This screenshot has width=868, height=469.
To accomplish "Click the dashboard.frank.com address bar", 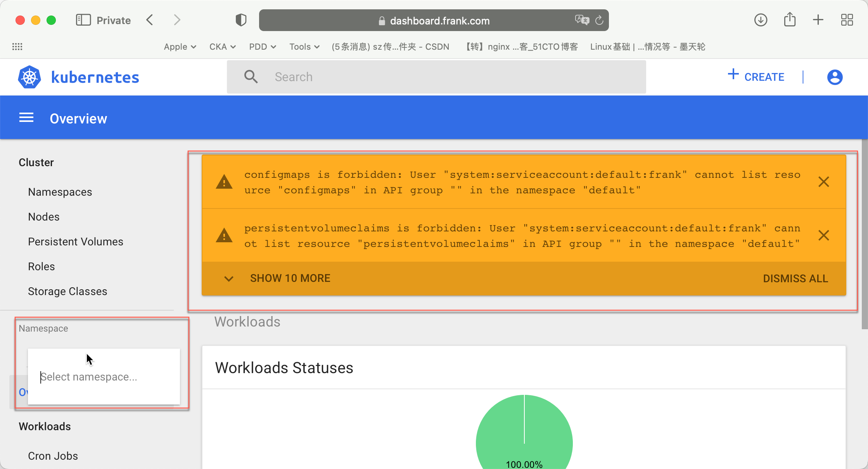I will pyautogui.click(x=434, y=21).
